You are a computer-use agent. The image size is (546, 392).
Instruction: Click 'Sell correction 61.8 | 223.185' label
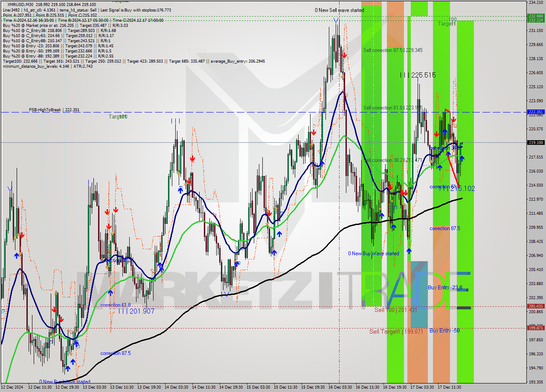coord(393,108)
